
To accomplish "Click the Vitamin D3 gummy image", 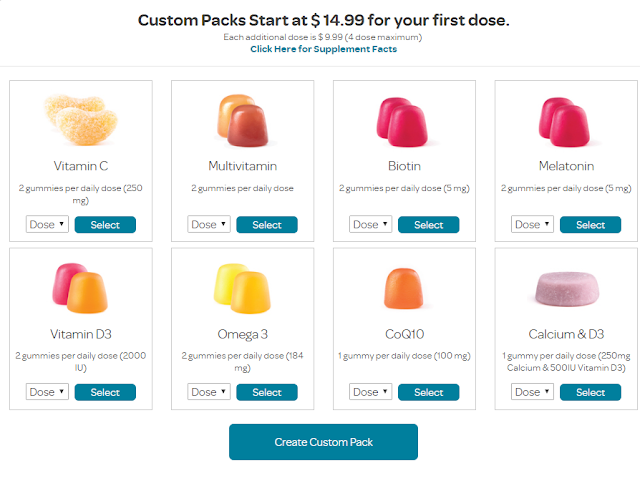I will 80,287.
